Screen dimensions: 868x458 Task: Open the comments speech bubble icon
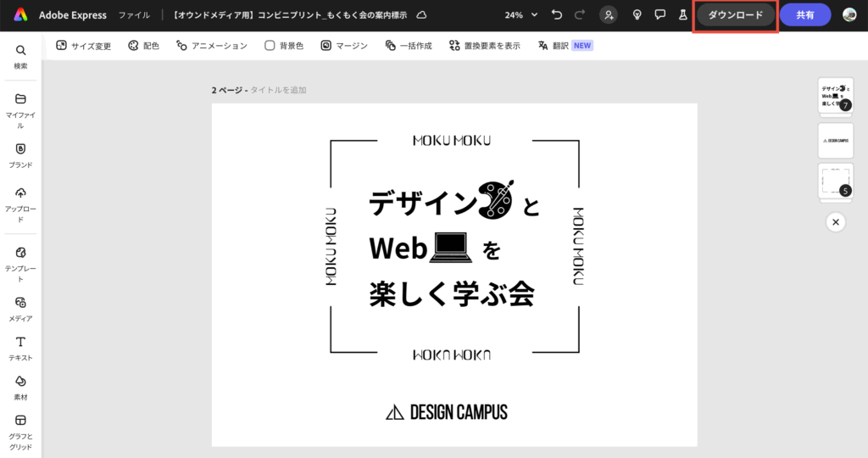659,15
